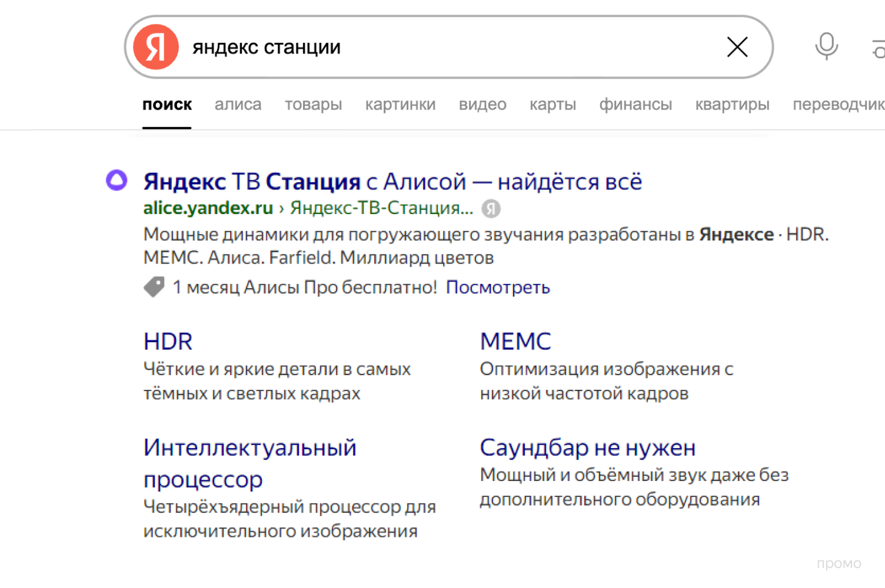Click the red Yandex logo in search bar
885x588 pixels.
point(156,47)
